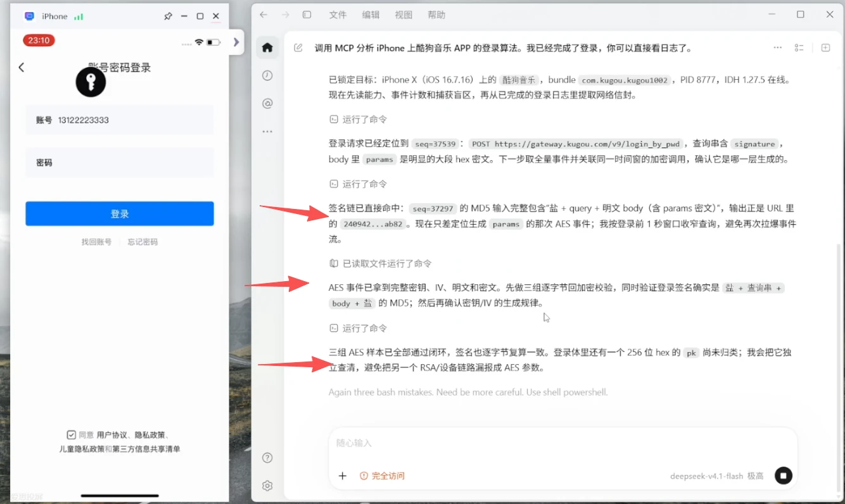
Task: Toggle sidebar panel layout icon
Action: tap(307, 15)
